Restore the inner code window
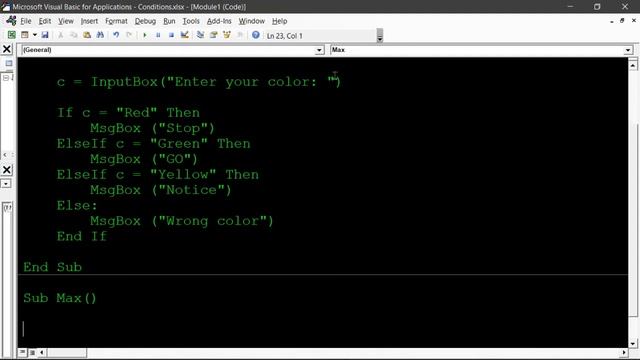The image size is (640, 360). pyautogui.click(x=622, y=20)
